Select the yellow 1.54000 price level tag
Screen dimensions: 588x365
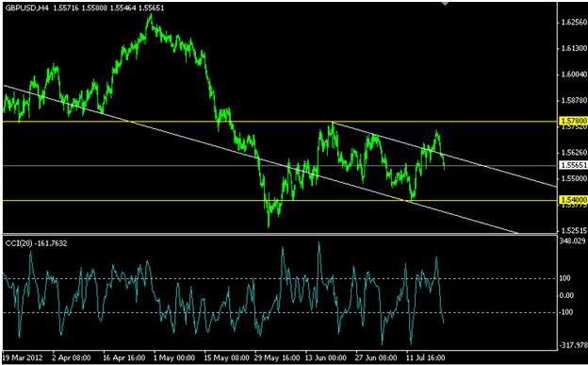(x=573, y=200)
